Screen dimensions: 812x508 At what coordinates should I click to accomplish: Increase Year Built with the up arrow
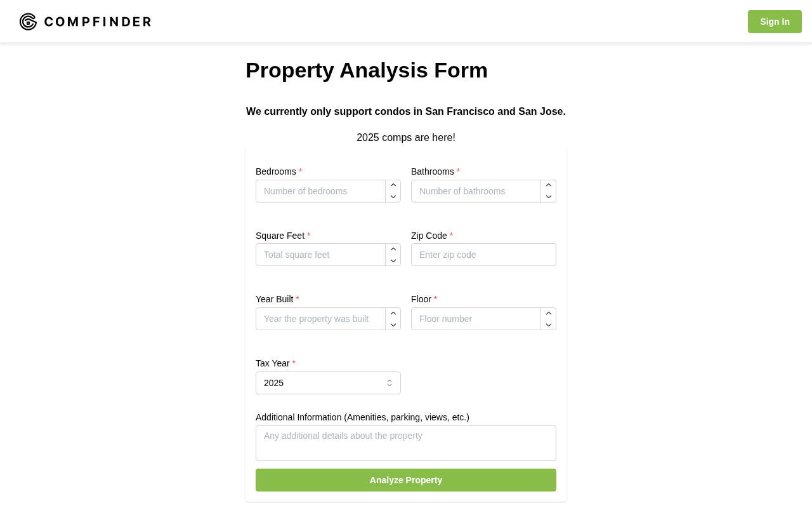[x=393, y=313]
